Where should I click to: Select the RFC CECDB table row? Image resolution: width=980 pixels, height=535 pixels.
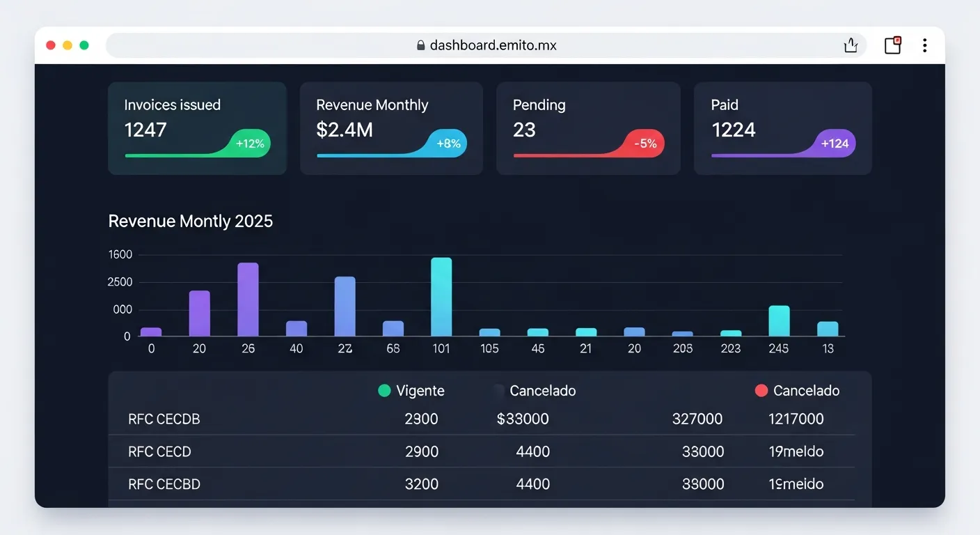(x=482, y=419)
